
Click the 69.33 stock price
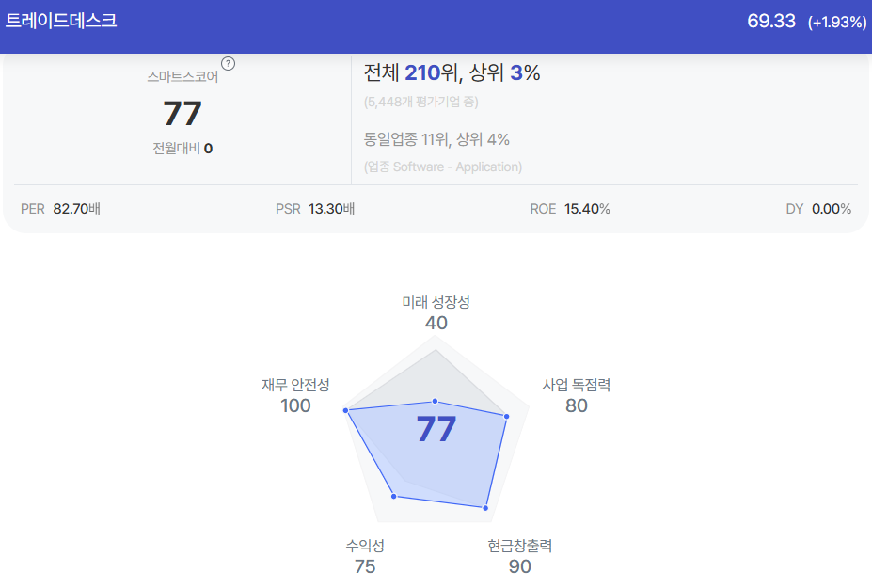pos(771,21)
